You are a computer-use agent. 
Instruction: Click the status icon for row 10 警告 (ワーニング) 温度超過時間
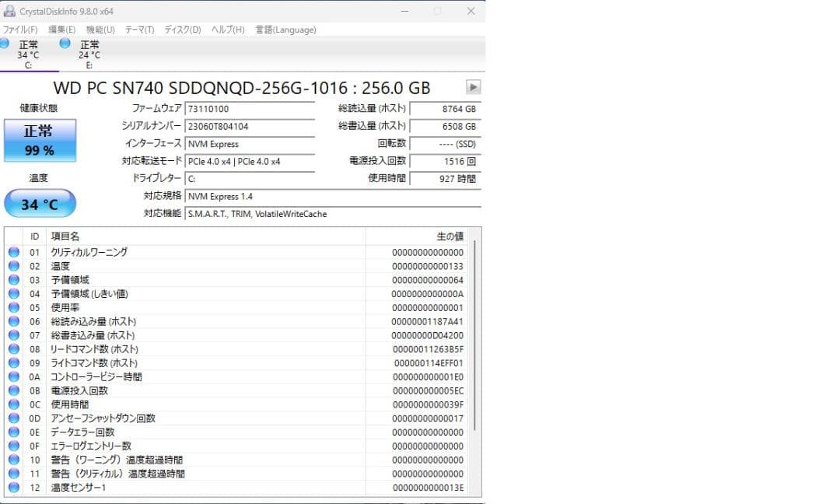14,460
